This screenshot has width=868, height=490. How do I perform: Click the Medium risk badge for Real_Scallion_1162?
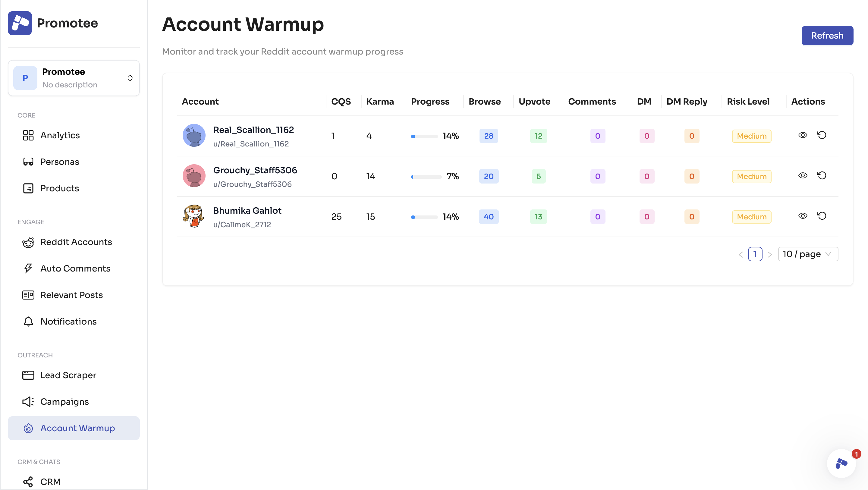pyautogui.click(x=752, y=136)
